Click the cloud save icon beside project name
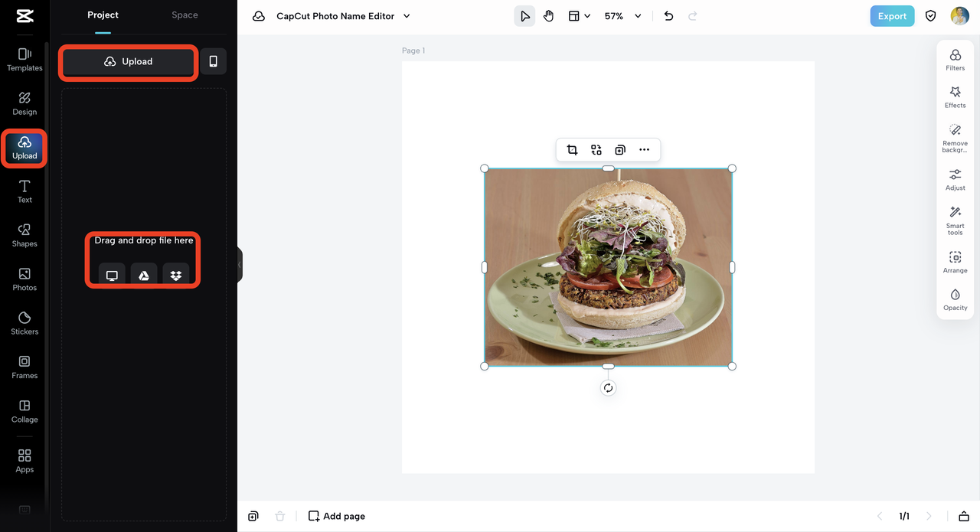Screen dimensions: 980x532 (259, 16)
